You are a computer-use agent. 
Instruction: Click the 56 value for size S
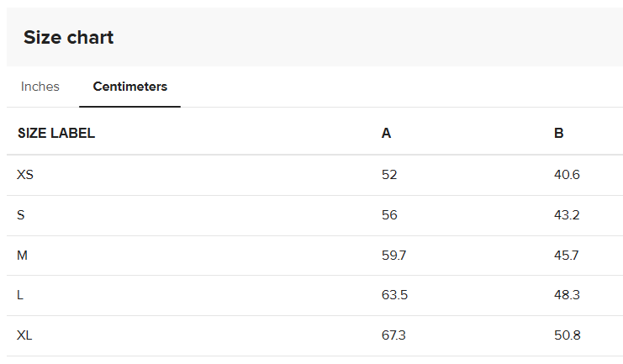pyautogui.click(x=389, y=215)
